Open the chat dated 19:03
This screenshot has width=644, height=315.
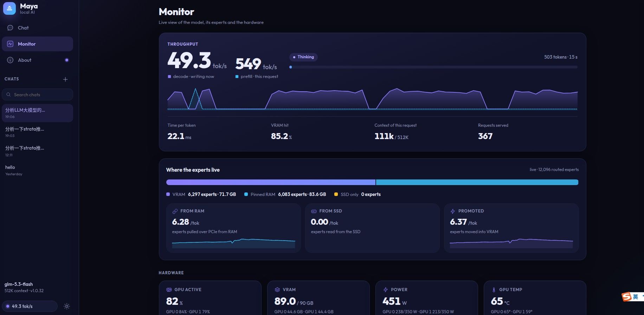click(x=37, y=132)
